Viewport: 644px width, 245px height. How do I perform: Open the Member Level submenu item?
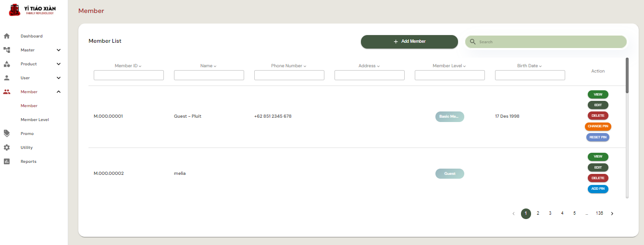pyautogui.click(x=35, y=120)
